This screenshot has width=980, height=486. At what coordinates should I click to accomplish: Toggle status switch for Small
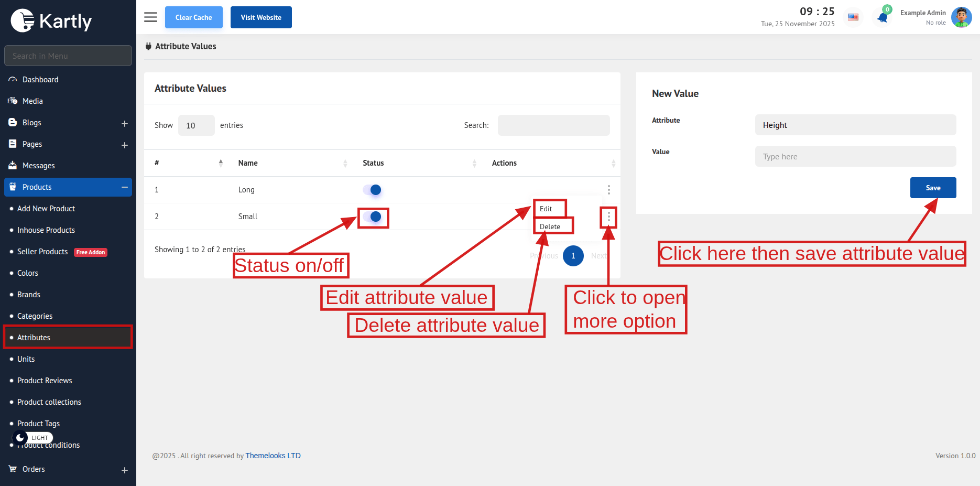coord(373,217)
